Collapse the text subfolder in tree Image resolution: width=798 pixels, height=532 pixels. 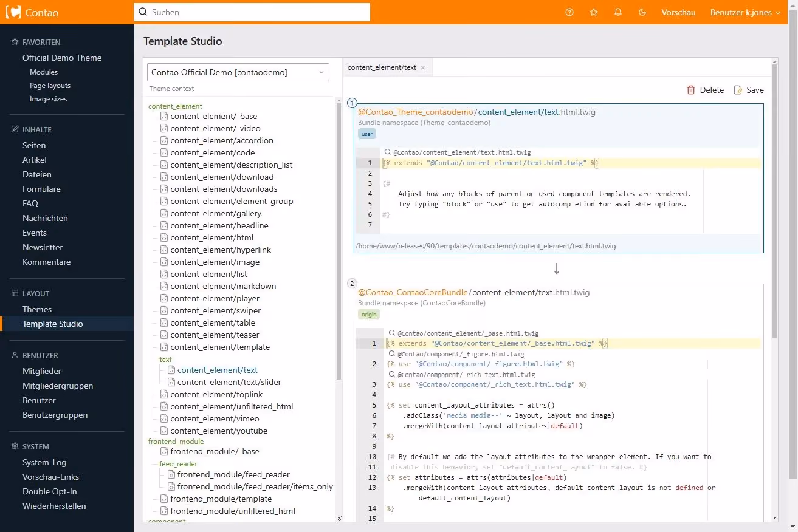[165, 360]
